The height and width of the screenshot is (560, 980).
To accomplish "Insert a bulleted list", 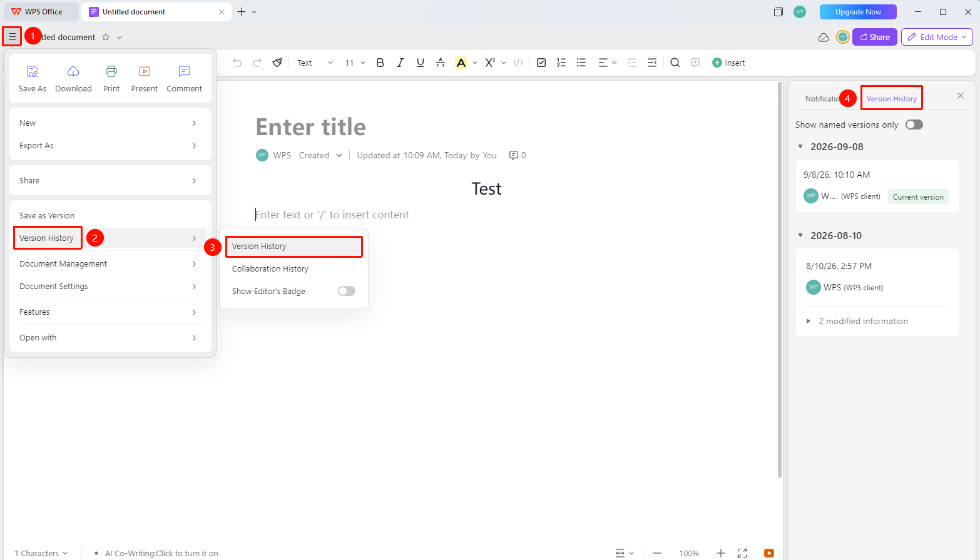I will tap(581, 63).
